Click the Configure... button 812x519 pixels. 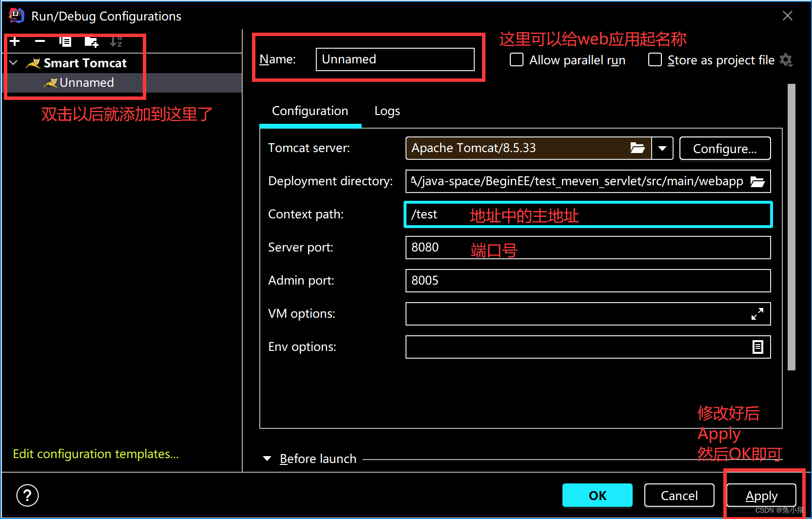pos(725,148)
